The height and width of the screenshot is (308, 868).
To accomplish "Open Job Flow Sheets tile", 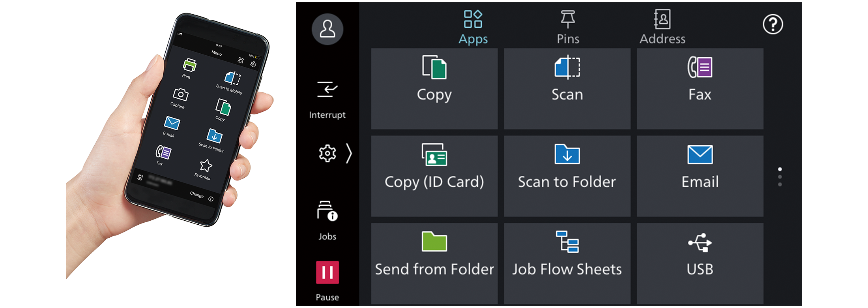I will pos(567,263).
